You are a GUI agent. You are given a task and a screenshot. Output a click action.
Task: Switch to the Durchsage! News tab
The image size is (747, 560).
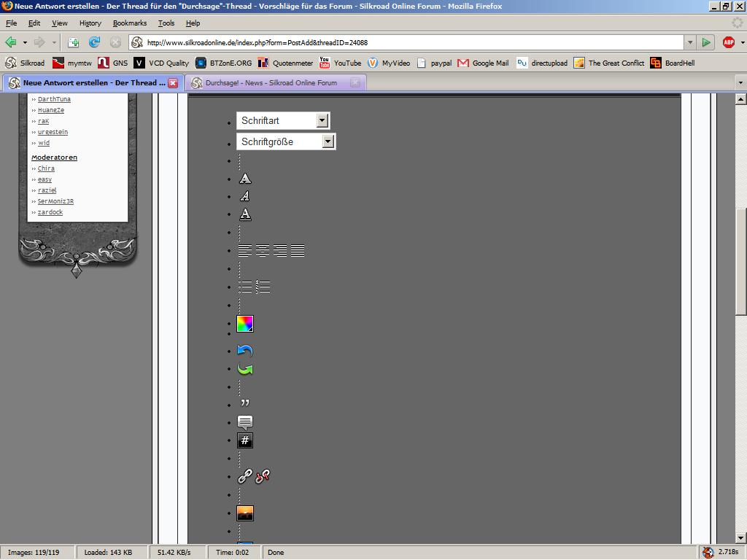coord(271,83)
